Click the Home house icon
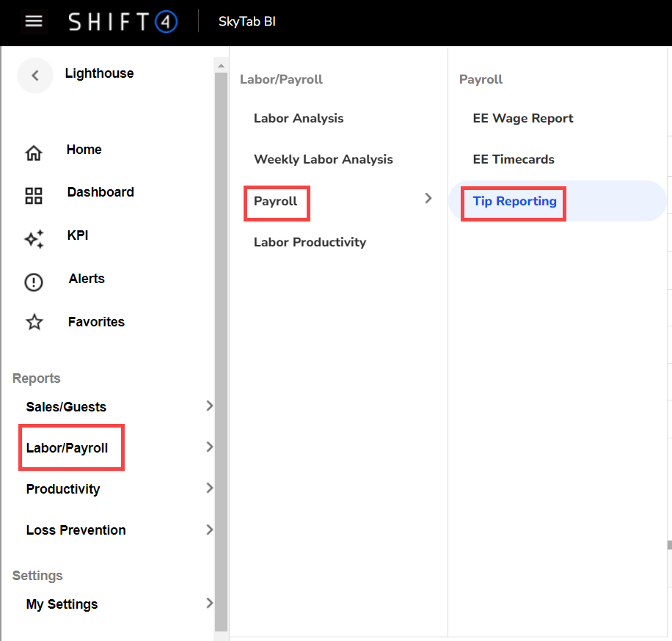 [x=34, y=153]
